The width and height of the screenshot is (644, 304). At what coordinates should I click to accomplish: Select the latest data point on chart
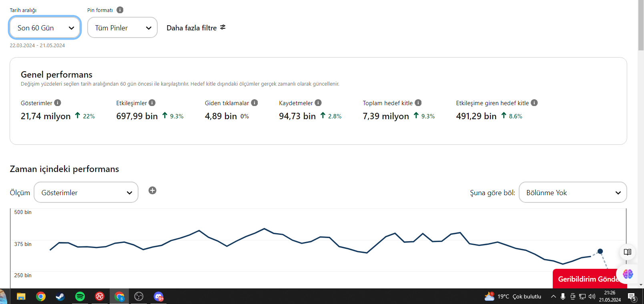(x=600, y=251)
